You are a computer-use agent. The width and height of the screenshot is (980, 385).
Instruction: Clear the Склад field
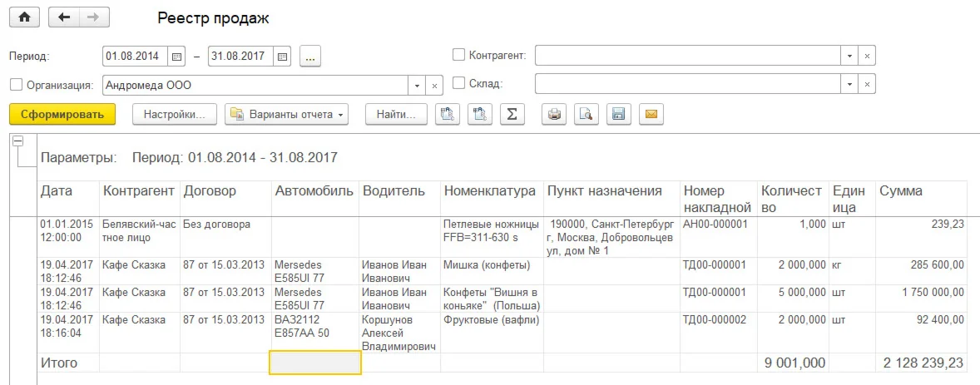(867, 84)
